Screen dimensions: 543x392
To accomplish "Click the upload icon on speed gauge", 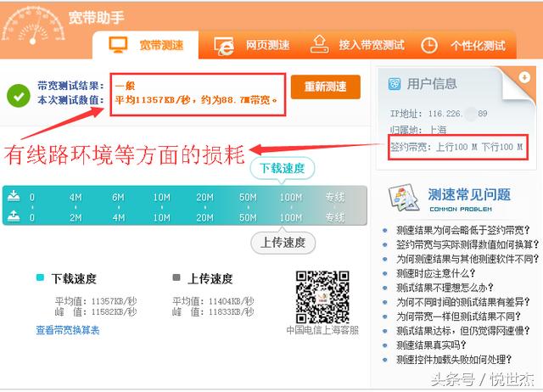I will coord(14,216).
